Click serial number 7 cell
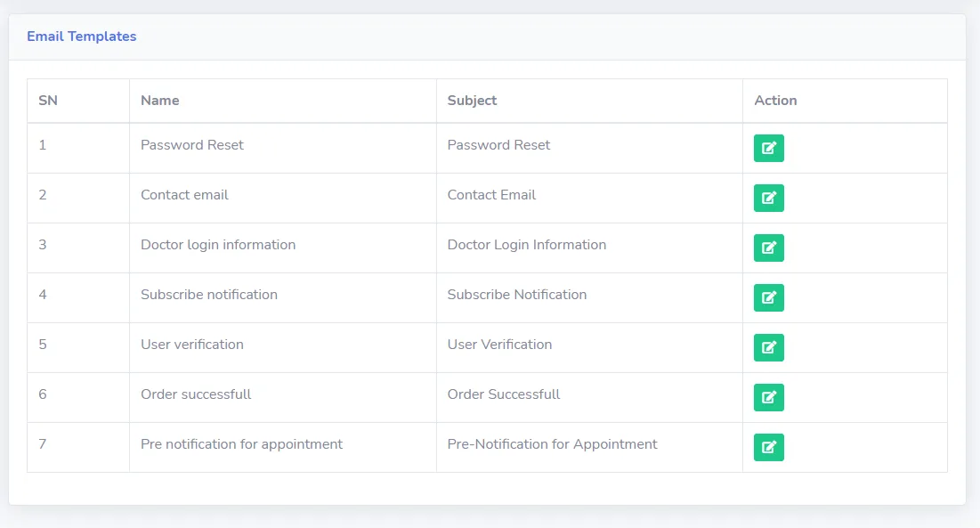Screen dimensions: 980x528 78,447
